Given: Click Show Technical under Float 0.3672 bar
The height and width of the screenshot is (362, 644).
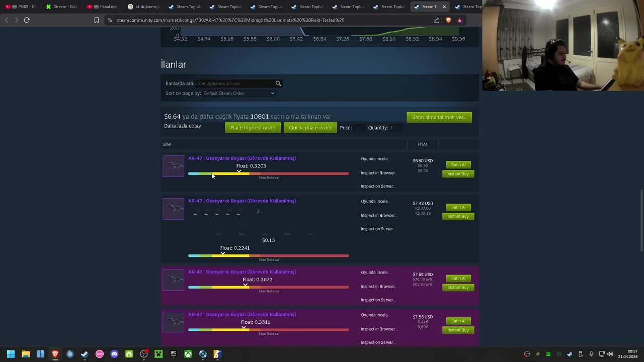Looking at the screenshot, I should click(x=269, y=292).
